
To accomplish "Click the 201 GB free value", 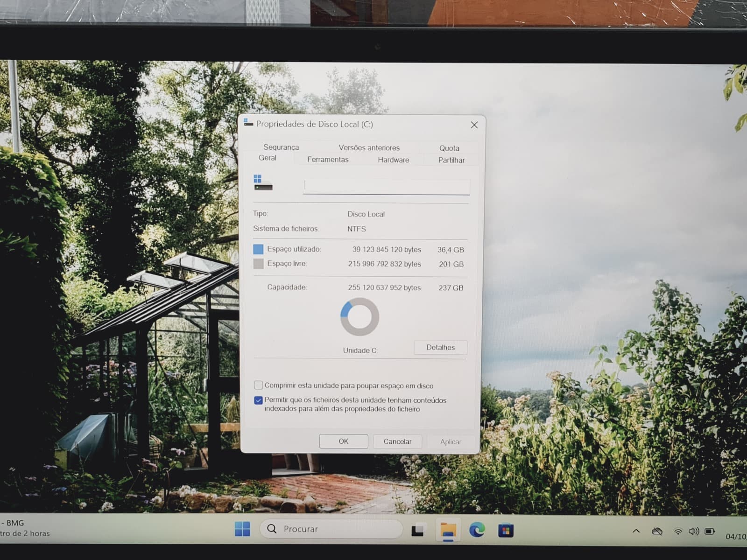I will pos(451,264).
